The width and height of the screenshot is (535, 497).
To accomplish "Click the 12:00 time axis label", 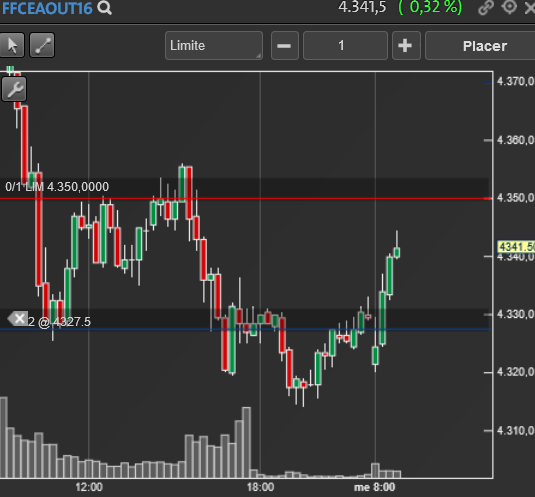I will point(89,487).
